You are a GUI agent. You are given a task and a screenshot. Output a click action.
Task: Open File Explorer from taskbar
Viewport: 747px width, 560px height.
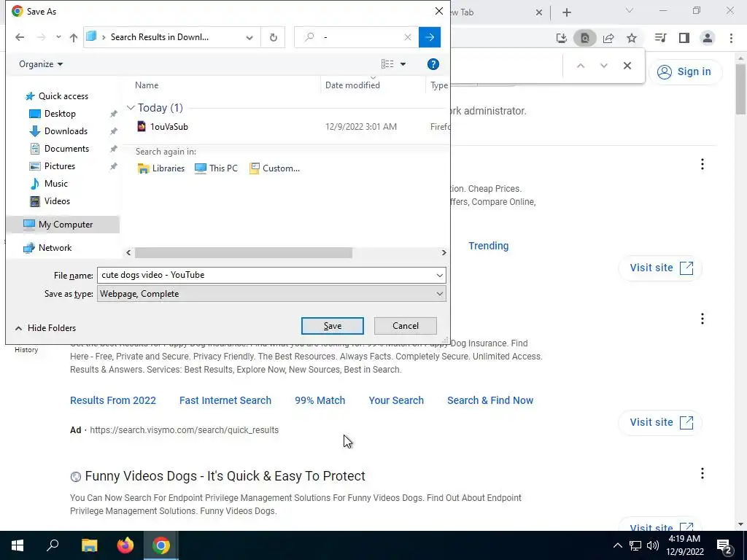pyautogui.click(x=89, y=545)
